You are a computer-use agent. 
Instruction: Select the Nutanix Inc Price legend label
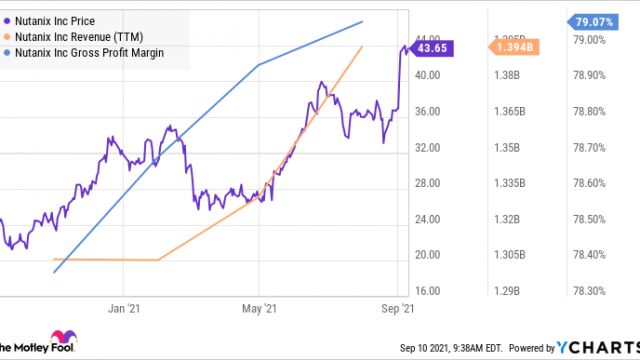pos(55,21)
